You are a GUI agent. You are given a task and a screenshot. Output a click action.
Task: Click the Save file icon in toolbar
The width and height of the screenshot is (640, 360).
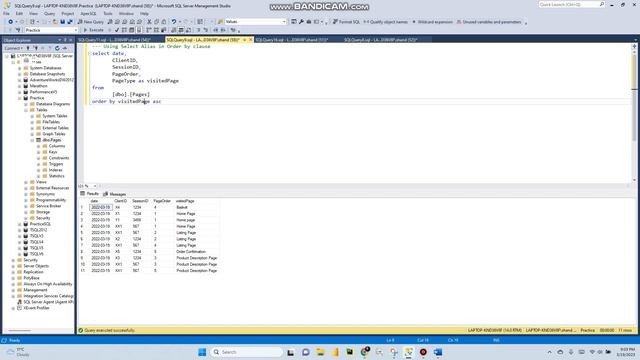pyautogui.click(x=62, y=22)
